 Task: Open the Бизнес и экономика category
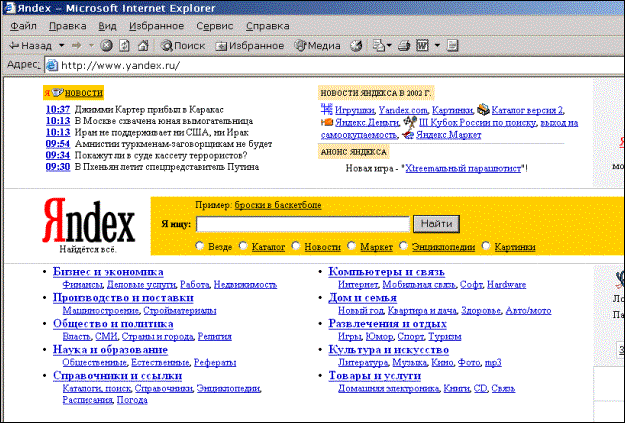(108, 272)
